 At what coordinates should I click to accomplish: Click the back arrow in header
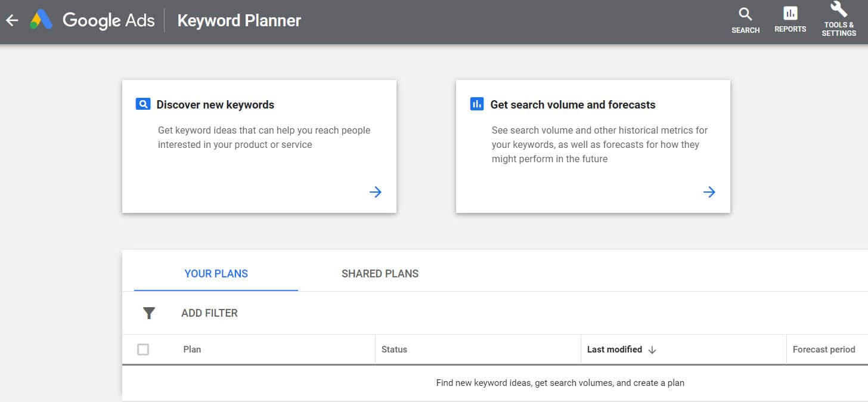[x=12, y=20]
